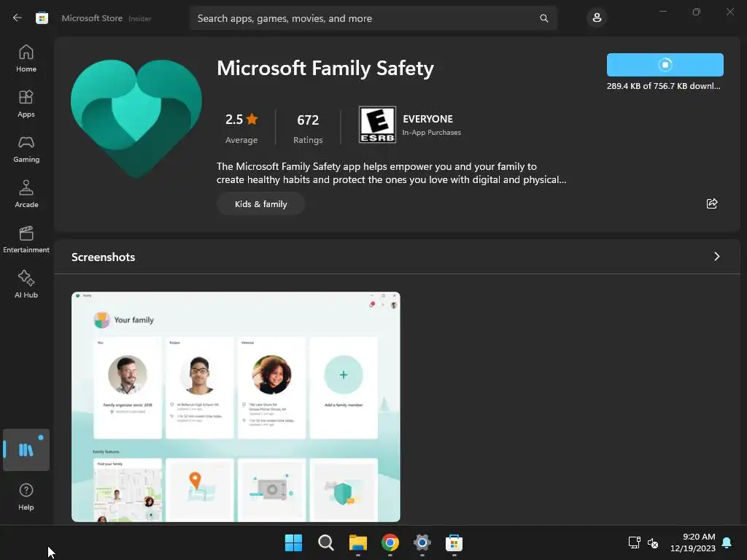Click the magnifier search icon in search box
The height and width of the screenshot is (560, 747).
point(544,18)
